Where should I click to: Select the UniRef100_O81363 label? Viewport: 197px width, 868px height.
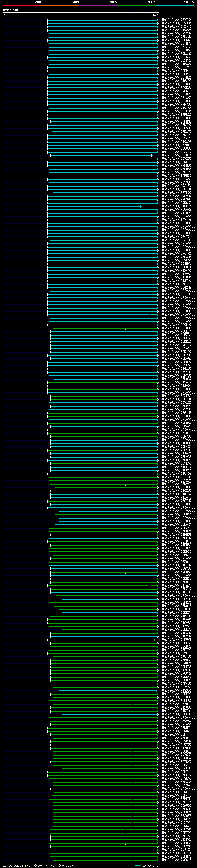tap(176, 98)
